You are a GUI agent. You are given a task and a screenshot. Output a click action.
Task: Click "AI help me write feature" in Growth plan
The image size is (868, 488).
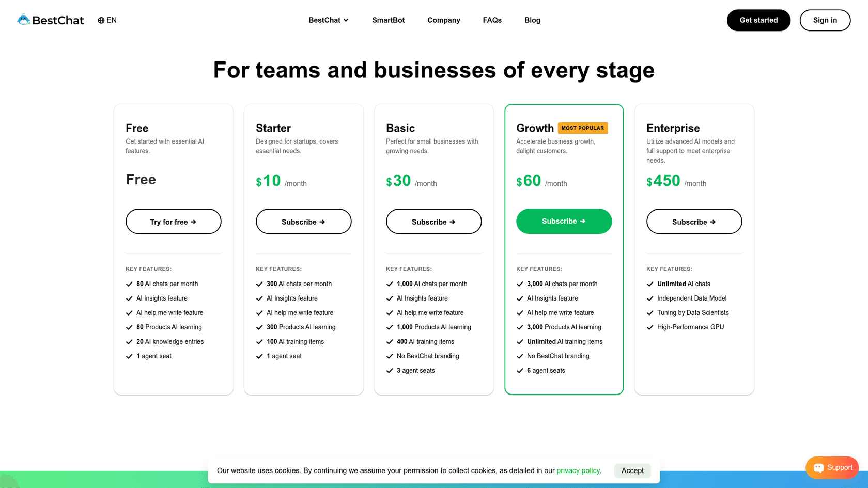561,313
